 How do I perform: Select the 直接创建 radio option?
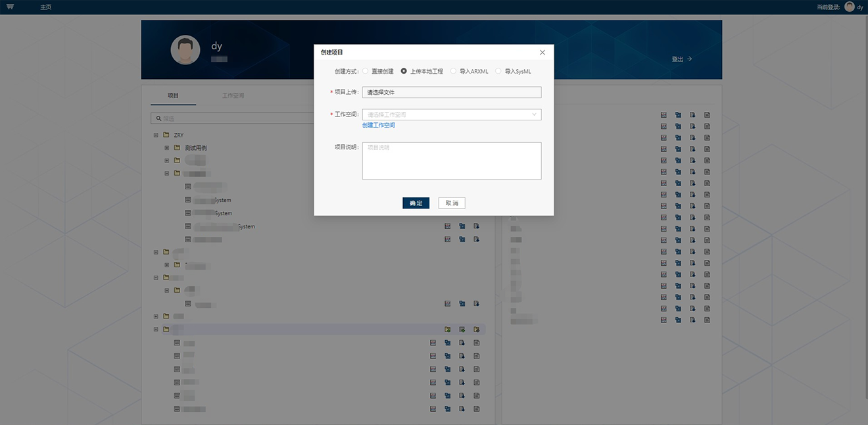(366, 71)
